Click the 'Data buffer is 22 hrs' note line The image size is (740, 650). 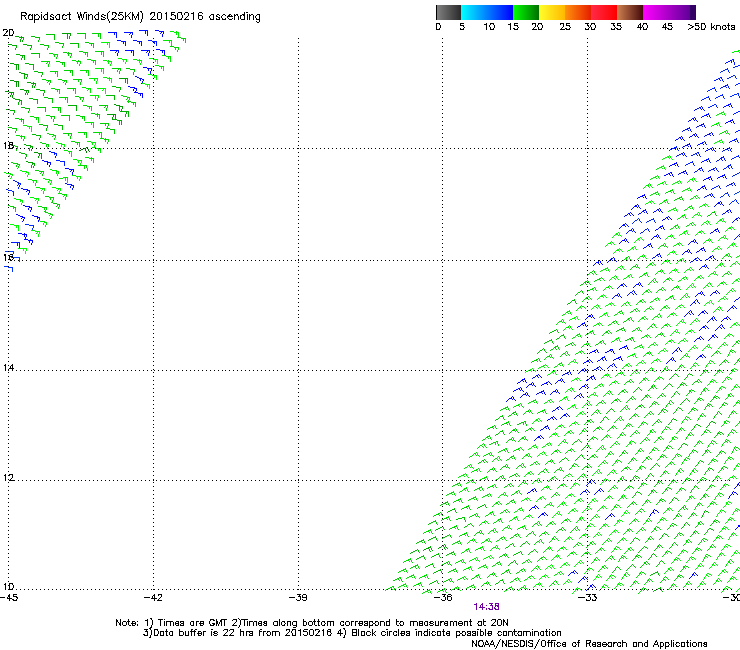(x=352, y=633)
